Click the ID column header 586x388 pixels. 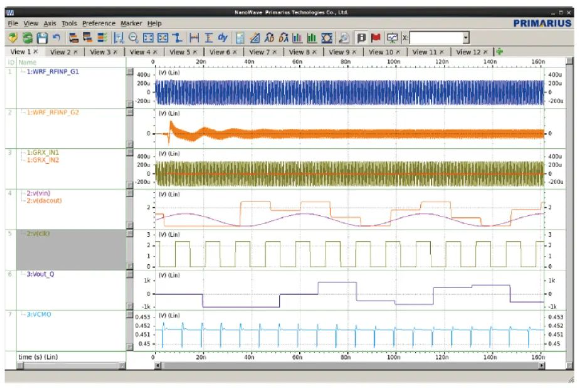tap(11, 62)
